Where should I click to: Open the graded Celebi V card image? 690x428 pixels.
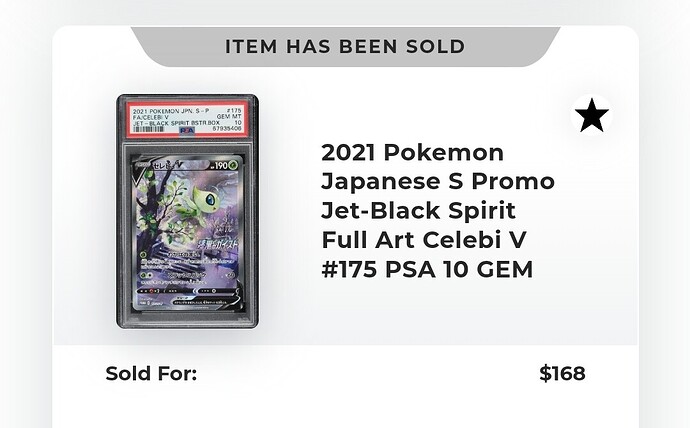pos(187,212)
